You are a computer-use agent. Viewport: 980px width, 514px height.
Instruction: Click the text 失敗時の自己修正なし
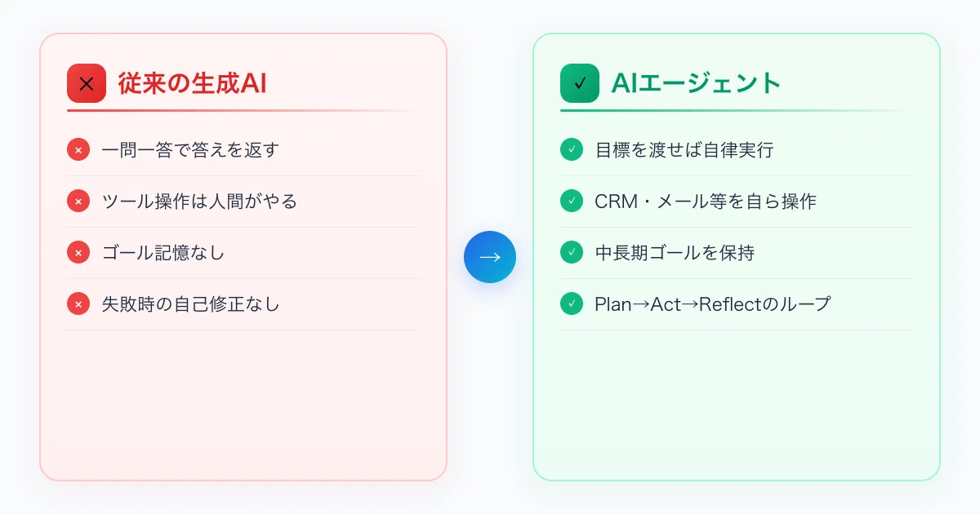(x=190, y=304)
